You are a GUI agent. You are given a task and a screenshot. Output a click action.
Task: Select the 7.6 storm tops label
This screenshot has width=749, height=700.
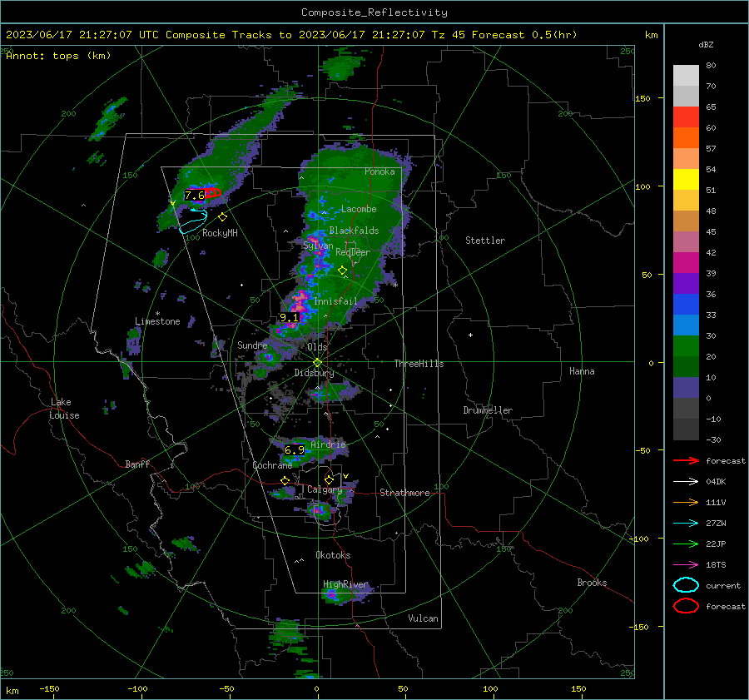coord(195,195)
